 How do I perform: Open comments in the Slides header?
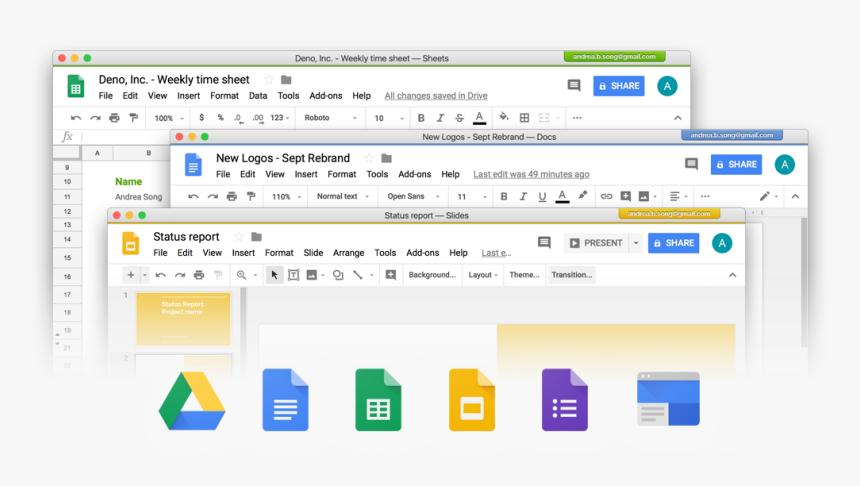pyautogui.click(x=544, y=243)
